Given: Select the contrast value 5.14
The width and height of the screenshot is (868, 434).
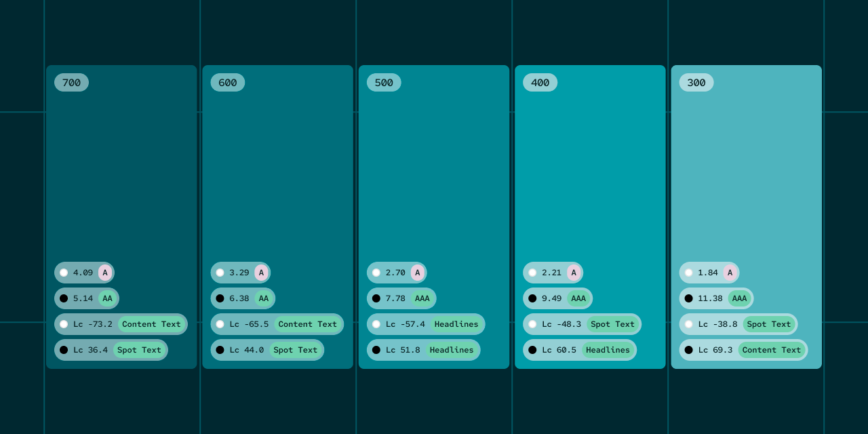Looking at the screenshot, I should [83, 298].
